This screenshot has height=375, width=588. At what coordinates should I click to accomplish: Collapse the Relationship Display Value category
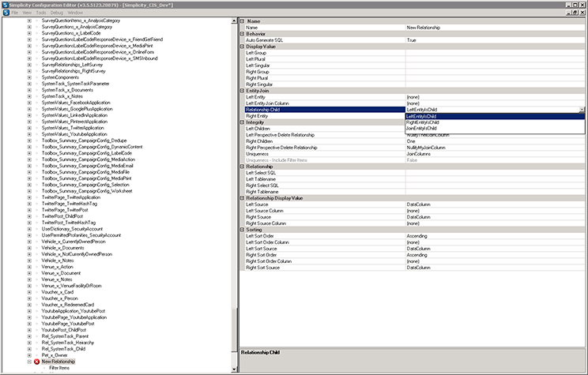click(x=243, y=198)
